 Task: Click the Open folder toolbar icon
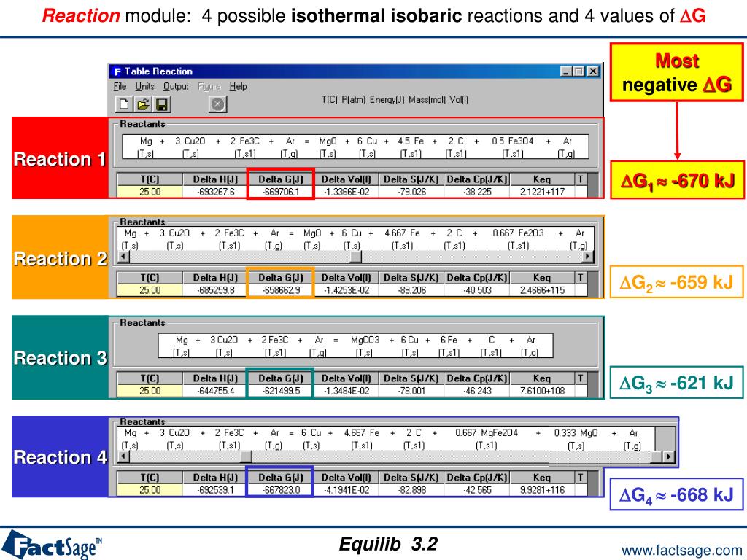142,104
